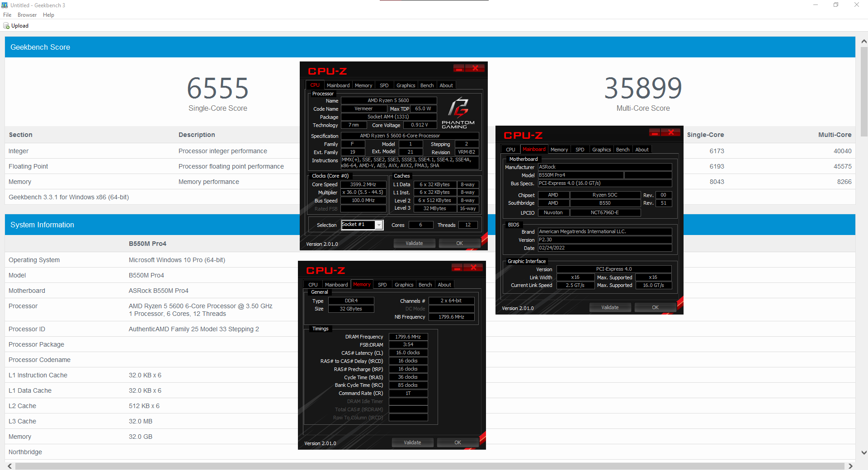Click OK in the Memory window
This screenshot has width=868, height=470.
pyautogui.click(x=458, y=442)
